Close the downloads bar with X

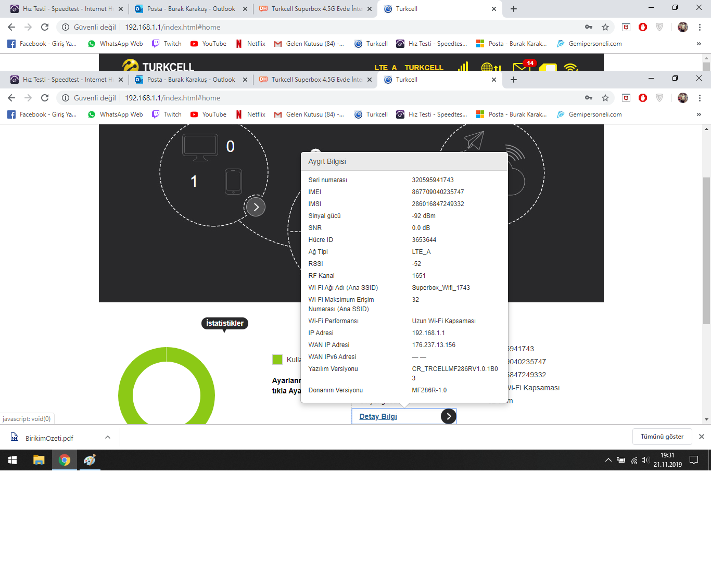coord(701,437)
